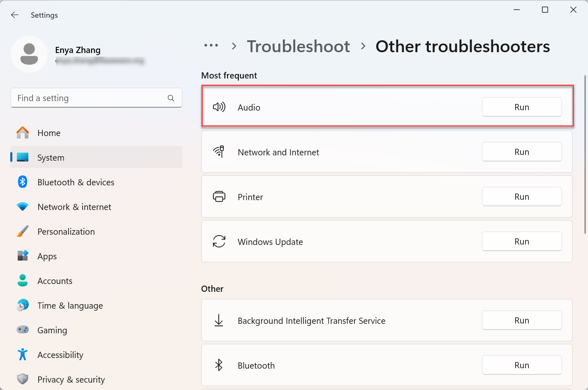Click the Privacy & security shield icon
Viewport: 588px width, 390px height.
(23, 379)
